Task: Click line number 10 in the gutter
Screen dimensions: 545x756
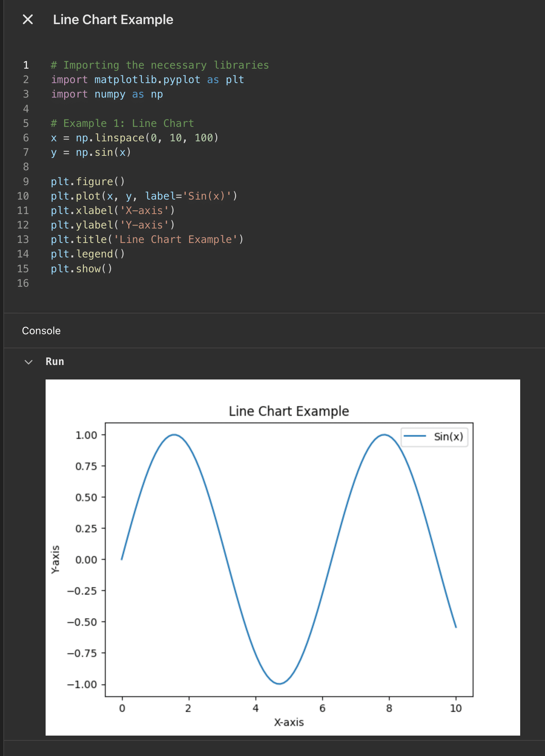Action: (23, 196)
